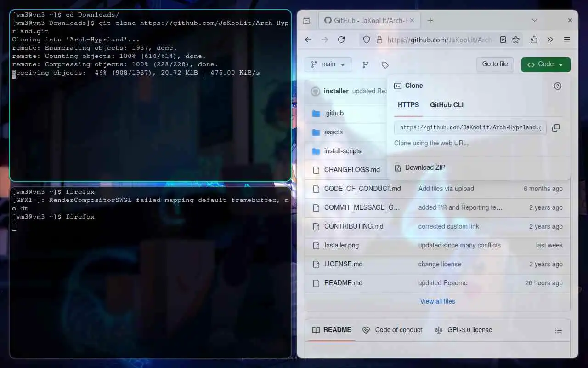
Task: Reload the GitHub page
Action: 341,40
